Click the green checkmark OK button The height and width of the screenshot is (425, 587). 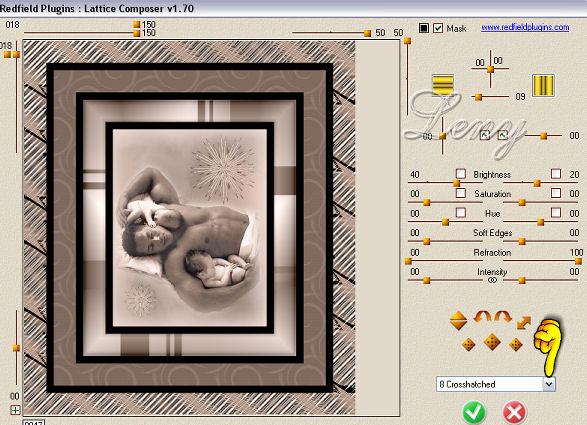(474, 413)
